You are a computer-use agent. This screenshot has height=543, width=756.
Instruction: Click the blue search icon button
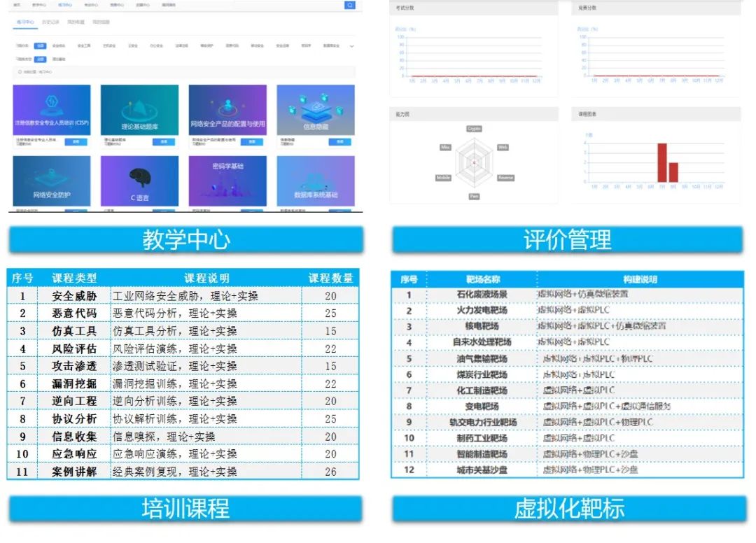[x=350, y=5]
